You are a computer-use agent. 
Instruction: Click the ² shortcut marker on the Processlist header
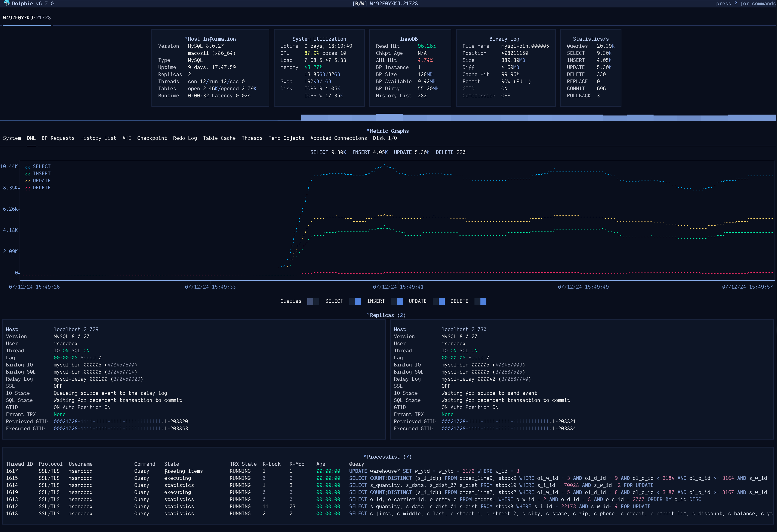pos(365,456)
